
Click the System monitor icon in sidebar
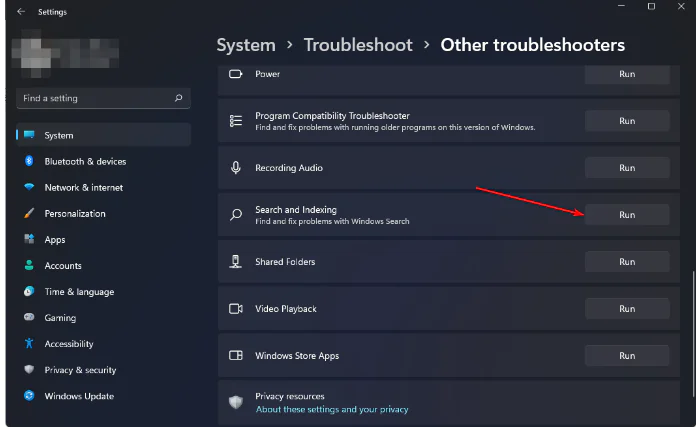[29, 135]
